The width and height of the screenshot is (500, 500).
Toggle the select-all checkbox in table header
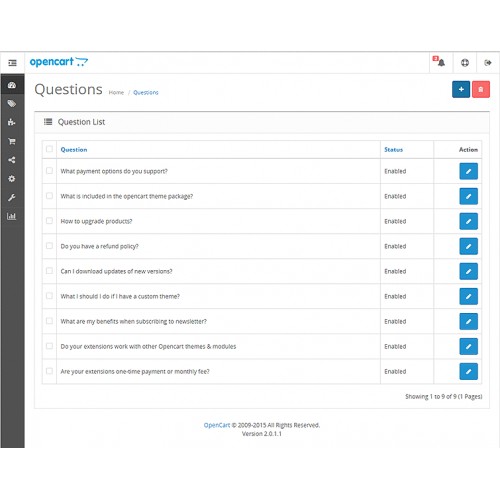coord(49,149)
